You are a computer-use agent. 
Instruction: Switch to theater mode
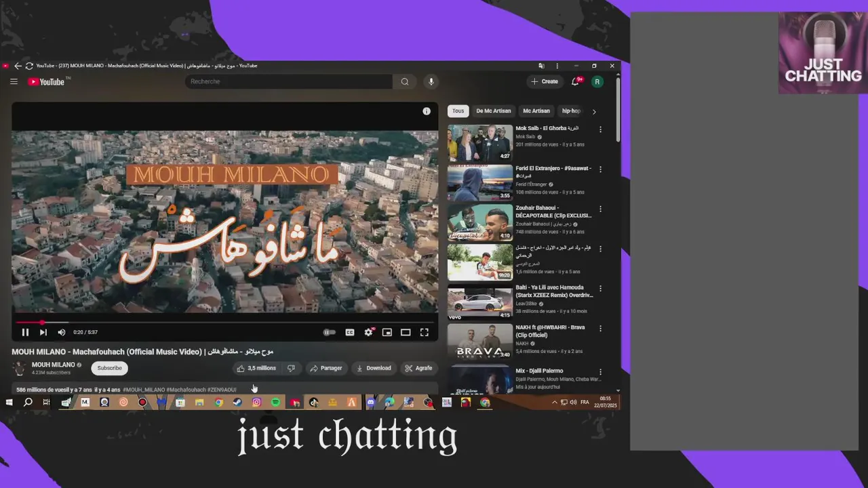point(406,332)
